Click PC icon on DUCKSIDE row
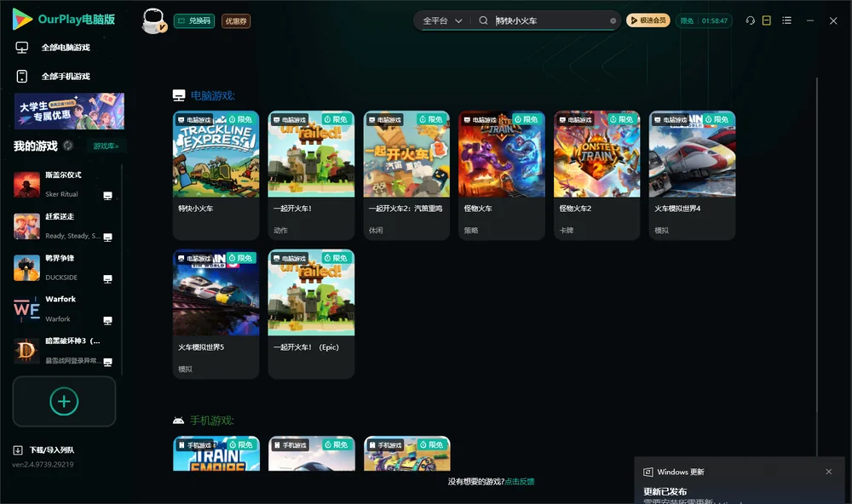Image resolution: width=852 pixels, height=504 pixels. (x=107, y=278)
